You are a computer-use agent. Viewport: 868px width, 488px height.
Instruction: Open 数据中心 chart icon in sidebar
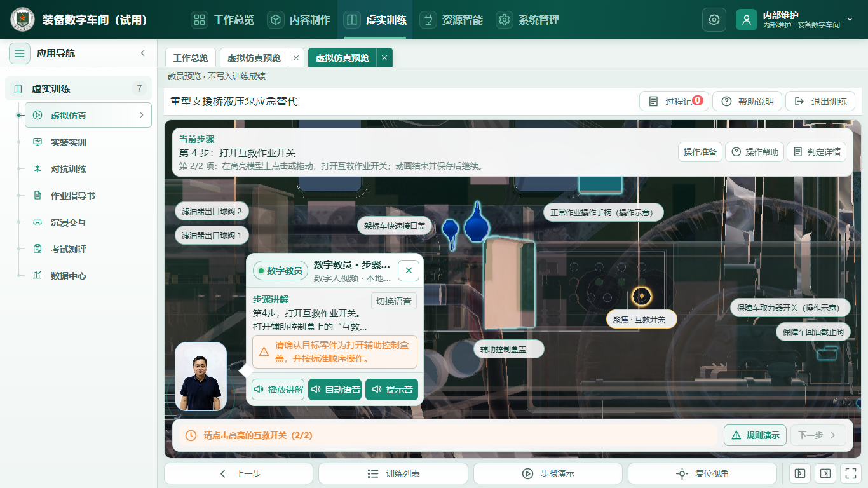click(x=37, y=276)
